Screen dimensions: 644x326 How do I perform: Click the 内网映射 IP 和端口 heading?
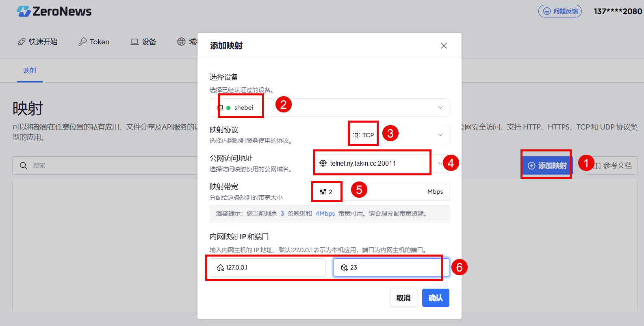[239, 237]
